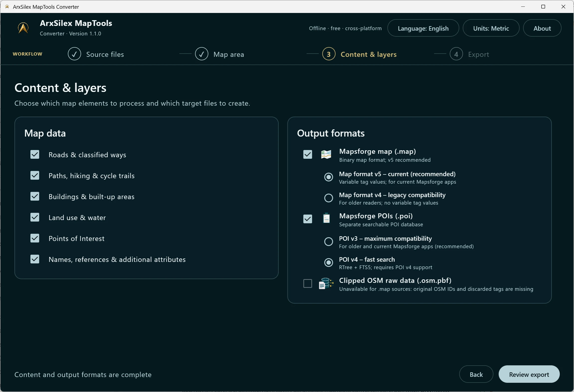Click 'Separate searchable POI database' description

click(x=381, y=225)
